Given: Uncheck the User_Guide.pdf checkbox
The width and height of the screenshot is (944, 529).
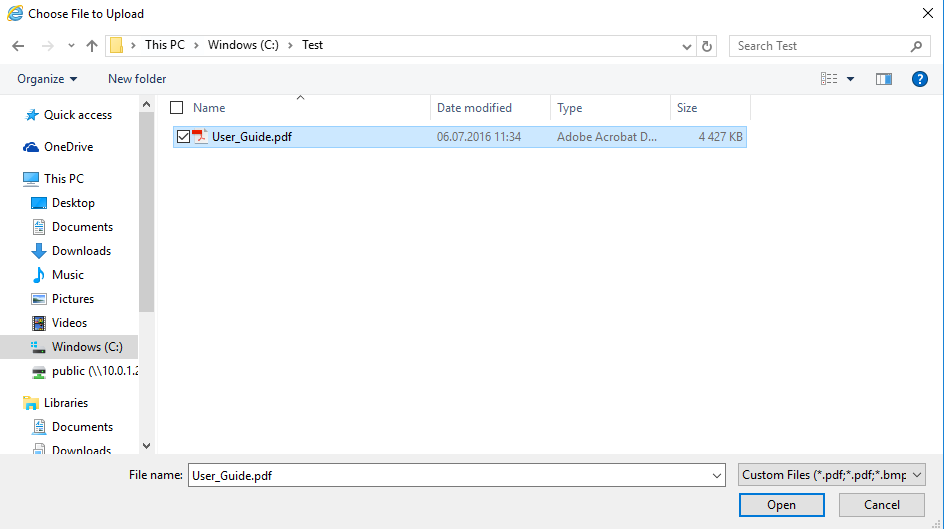Looking at the screenshot, I should coord(182,137).
